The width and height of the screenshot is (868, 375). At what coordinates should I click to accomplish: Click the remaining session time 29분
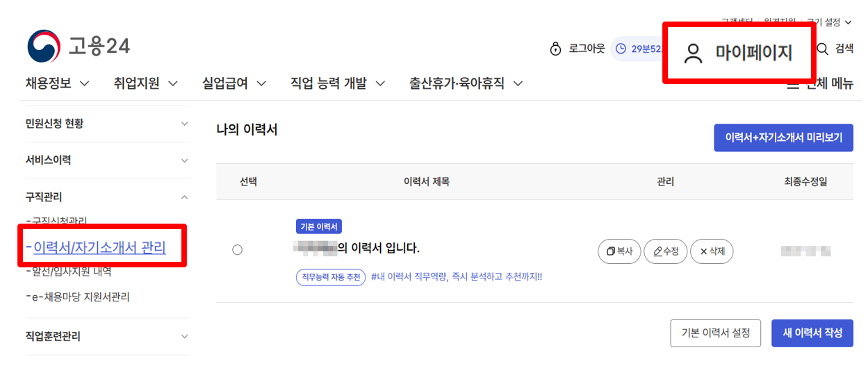point(646,49)
